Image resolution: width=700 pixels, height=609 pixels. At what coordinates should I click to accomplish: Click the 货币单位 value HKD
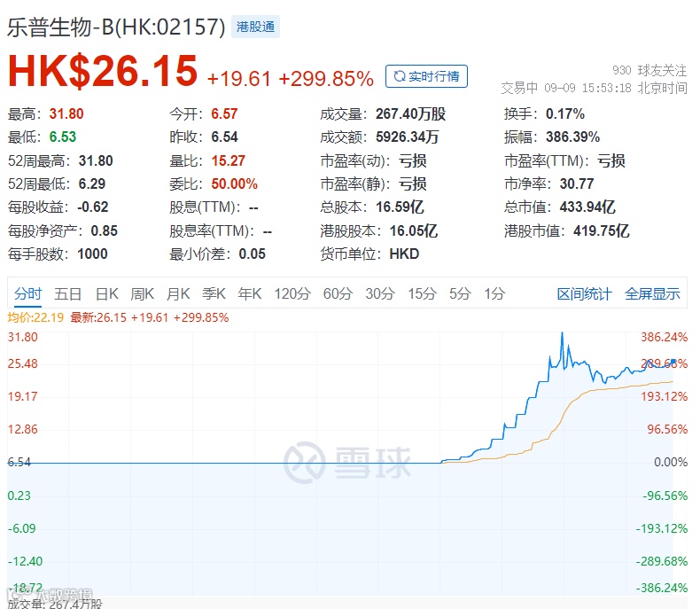coord(404,254)
